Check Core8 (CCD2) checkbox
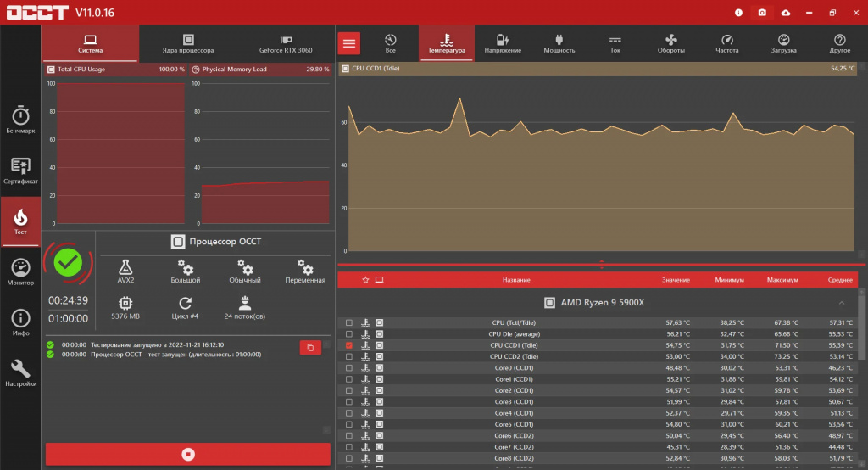Viewport: 868px width, 470px height. [348, 458]
